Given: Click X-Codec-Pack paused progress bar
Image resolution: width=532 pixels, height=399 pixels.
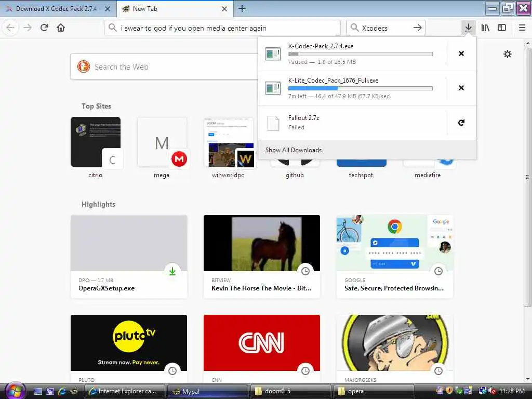Looking at the screenshot, I should point(361,54).
